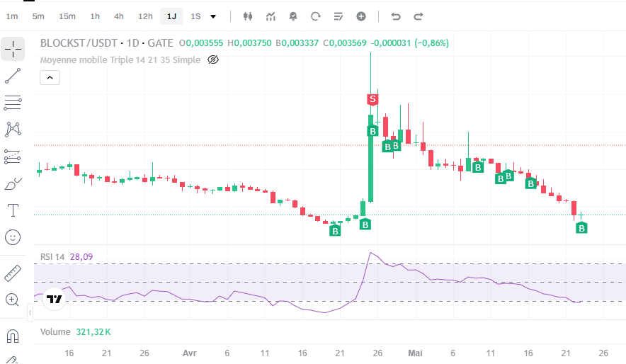Viewport: 626px width, 364px height.
Task: Click the replay circular arrow icon
Action: (316, 16)
